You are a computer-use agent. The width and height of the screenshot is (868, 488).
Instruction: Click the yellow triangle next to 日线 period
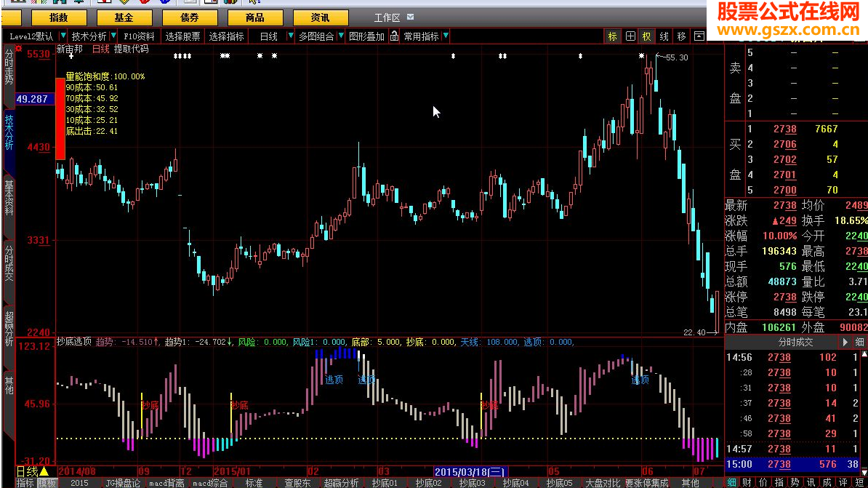click(x=44, y=471)
